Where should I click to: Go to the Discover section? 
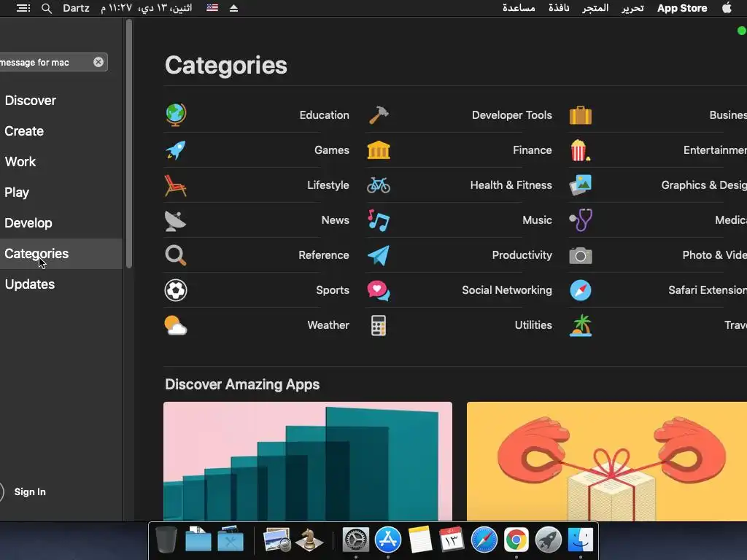coord(31,101)
